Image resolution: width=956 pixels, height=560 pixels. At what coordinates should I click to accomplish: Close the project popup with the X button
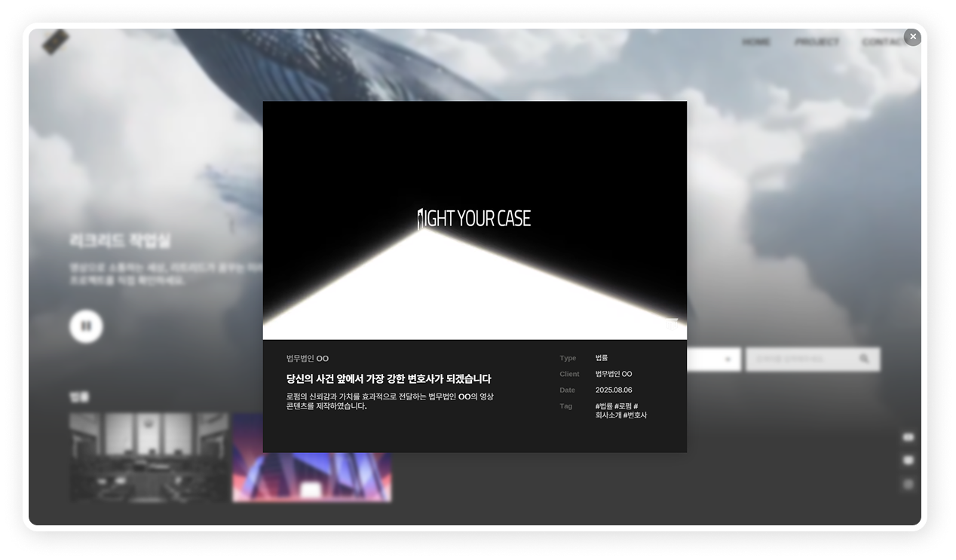[912, 37]
